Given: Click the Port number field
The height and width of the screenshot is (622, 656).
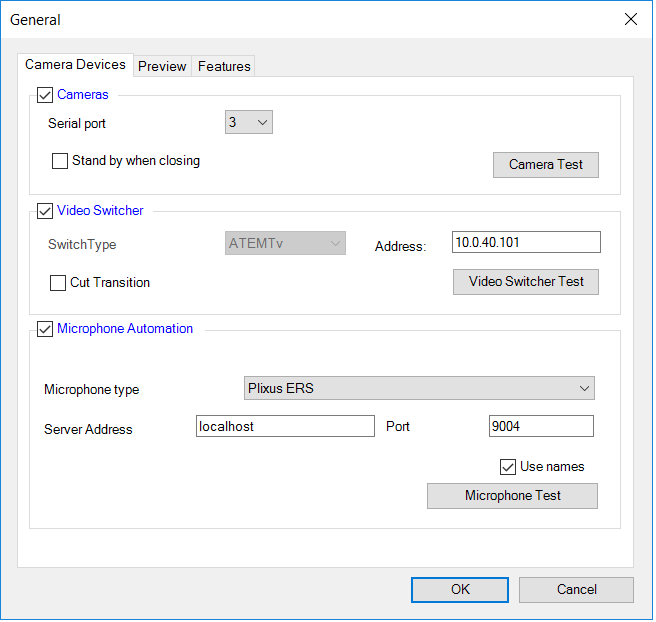Looking at the screenshot, I should click(540, 427).
